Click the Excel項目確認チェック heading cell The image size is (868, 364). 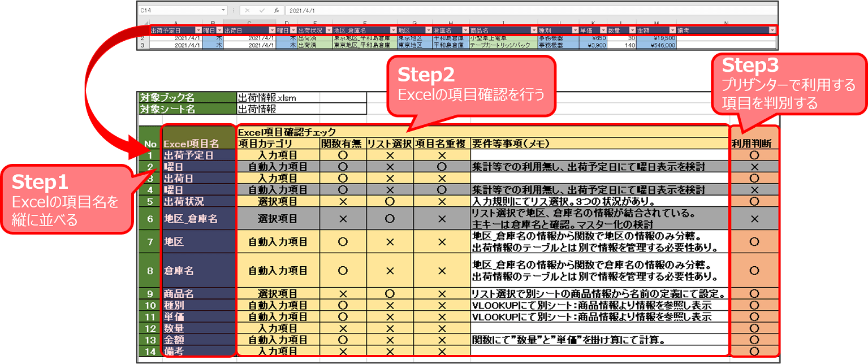coord(482,132)
